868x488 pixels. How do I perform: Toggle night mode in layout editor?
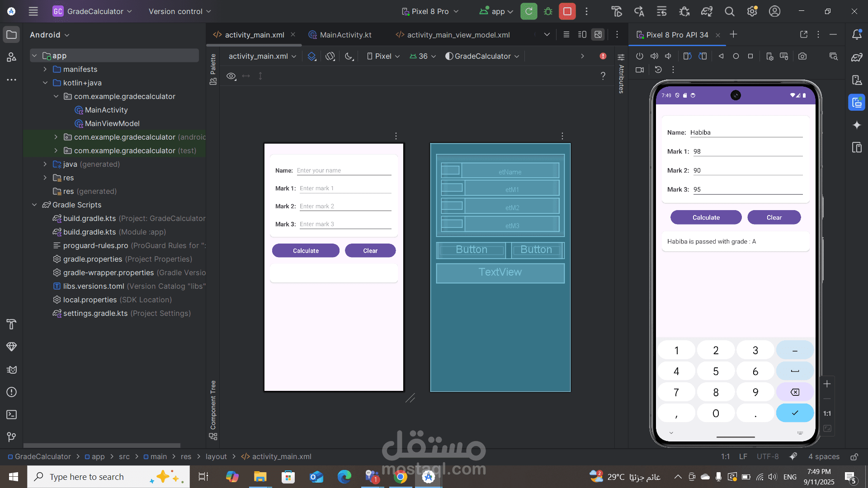[x=349, y=56]
